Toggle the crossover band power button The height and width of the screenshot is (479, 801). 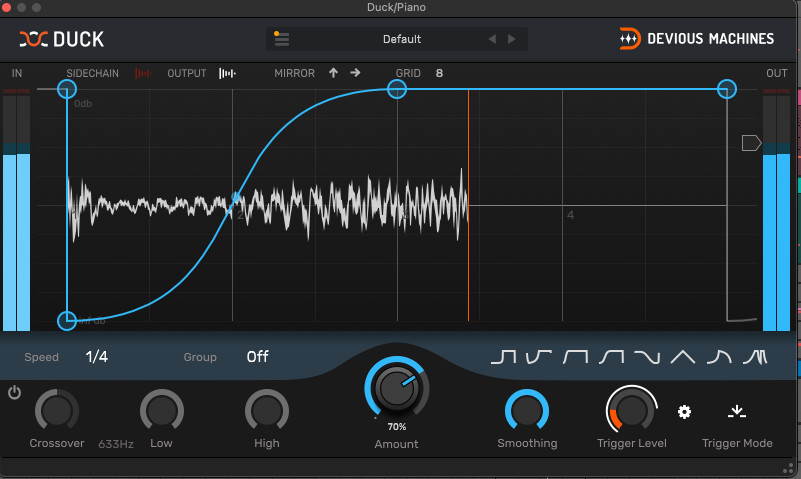tap(14, 393)
